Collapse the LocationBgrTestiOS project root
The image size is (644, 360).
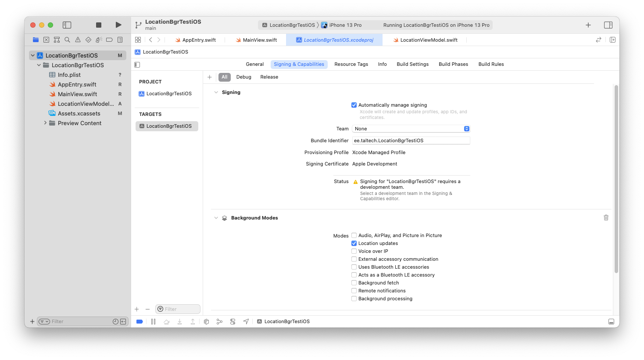click(32, 55)
